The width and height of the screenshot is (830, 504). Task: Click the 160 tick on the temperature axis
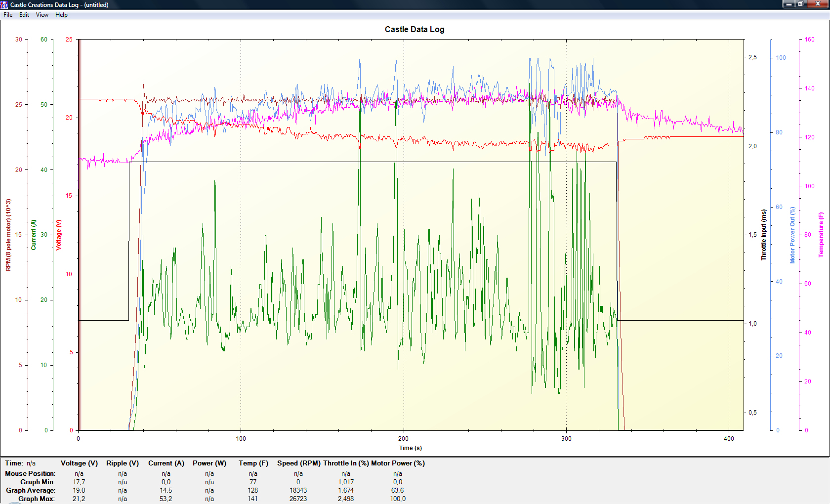coord(809,40)
